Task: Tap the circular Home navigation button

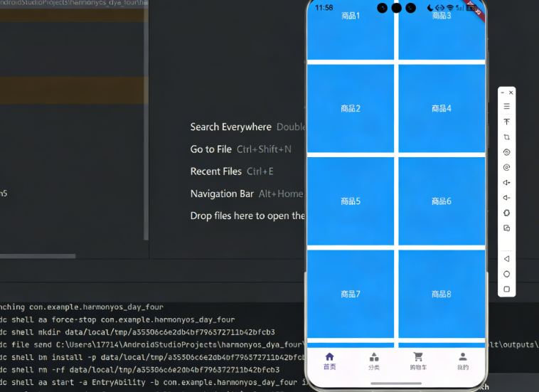Action: [x=507, y=274]
